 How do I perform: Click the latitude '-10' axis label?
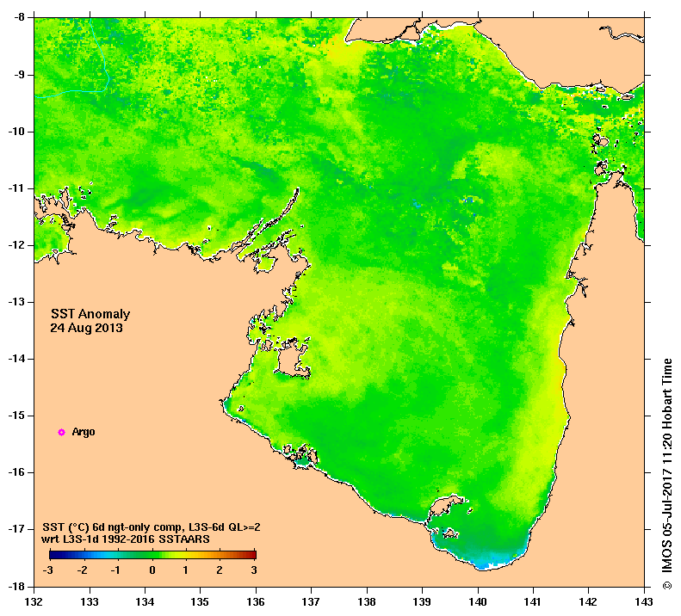[16, 132]
